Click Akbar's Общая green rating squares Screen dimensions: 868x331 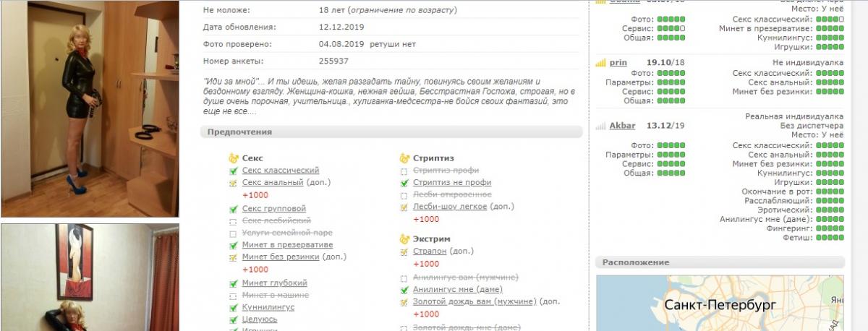[671, 173]
